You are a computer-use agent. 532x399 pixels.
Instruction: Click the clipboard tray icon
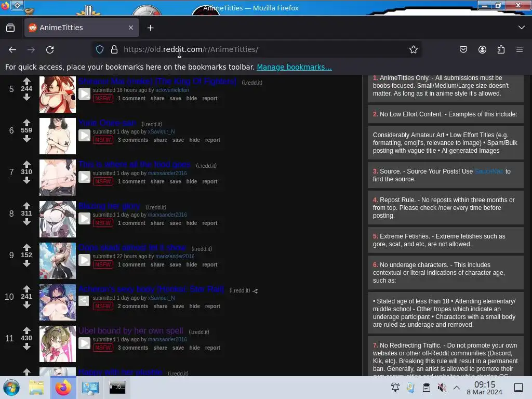point(427,388)
